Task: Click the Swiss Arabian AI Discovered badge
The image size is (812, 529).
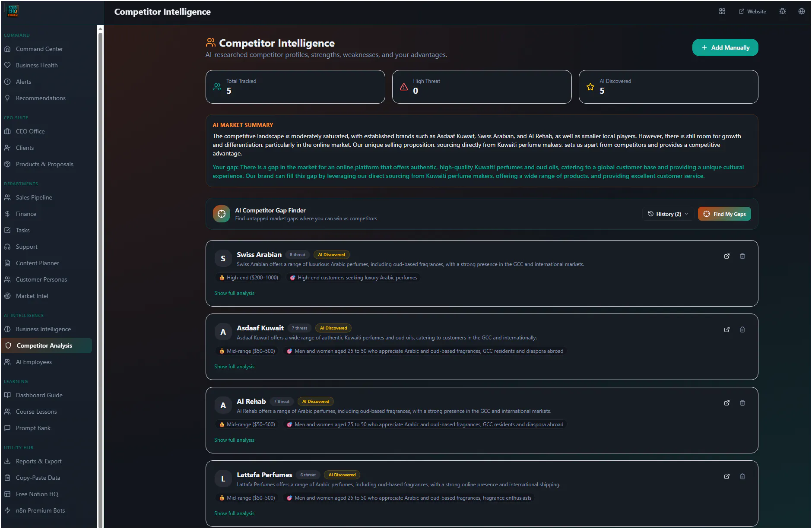Action: [x=332, y=255]
